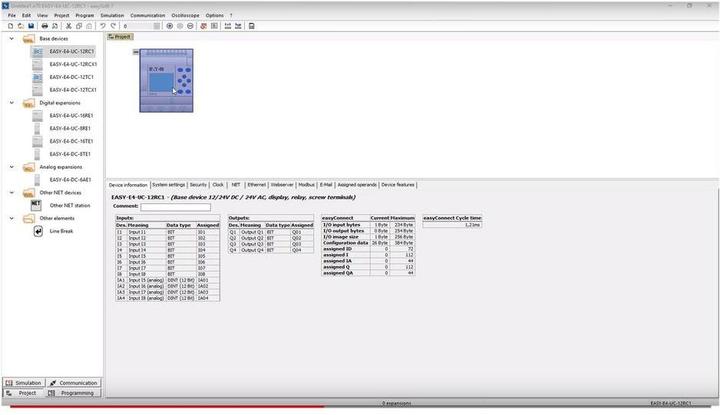Select EASY-E4-UC-8RE1 digital expansion
This screenshot has height=415, width=720.
(70, 129)
